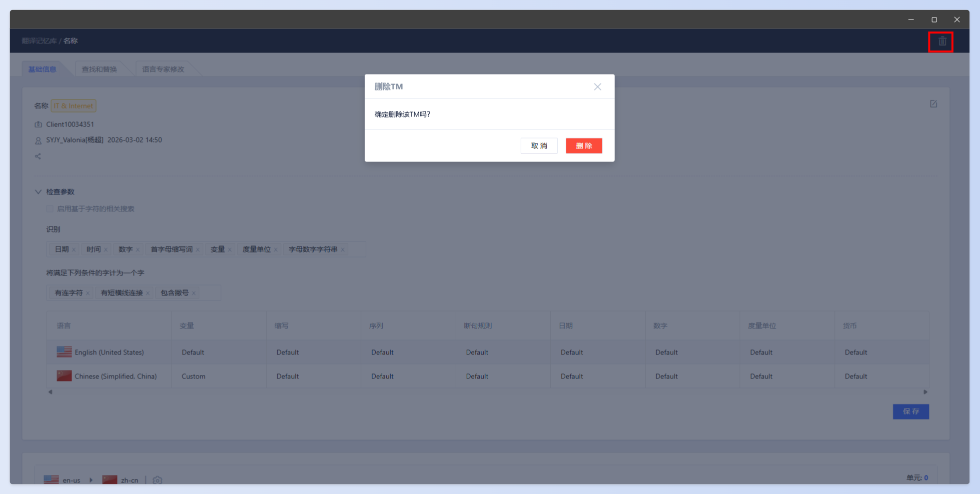This screenshot has width=980, height=494.
Task: Select the Chinese (Simplified, China) row
Action: click(488, 376)
